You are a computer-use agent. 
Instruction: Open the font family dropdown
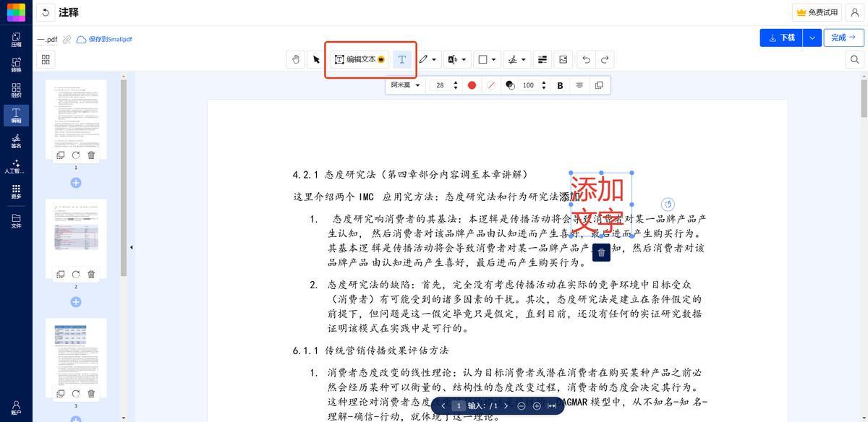pyautogui.click(x=405, y=85)
